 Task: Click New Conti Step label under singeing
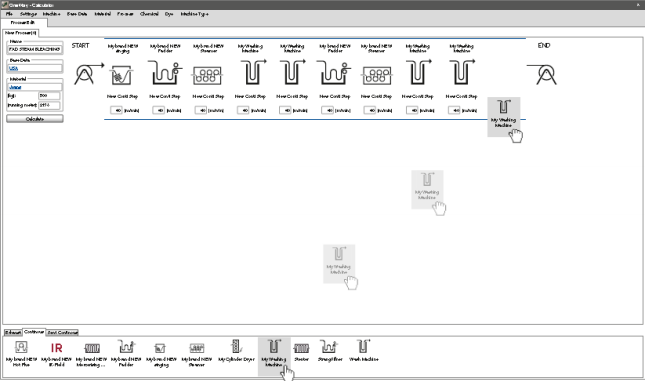(122, 97)
